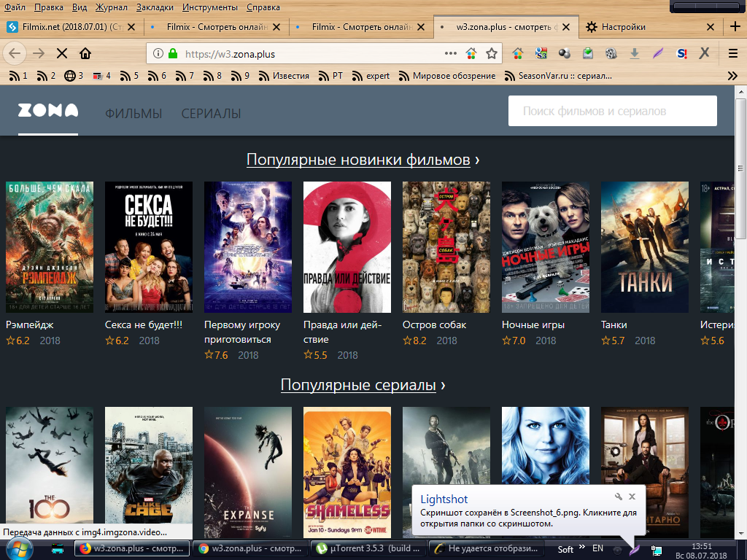Open a new browser tab with plus
The width and height of the screenshot is (747, 560).
click(735, 27)
